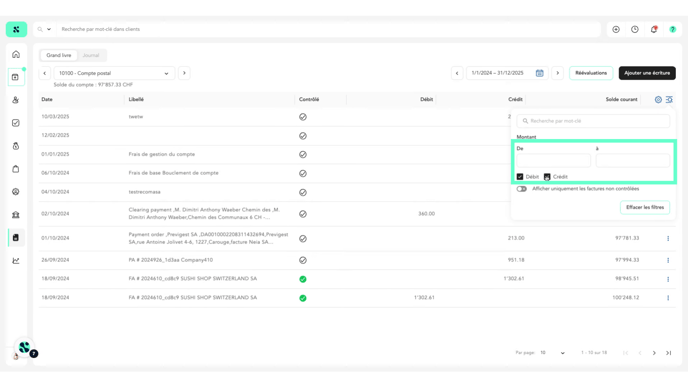Open the green help question mark icon
This screenshot has width=688, height=387.
pos(673,29)
